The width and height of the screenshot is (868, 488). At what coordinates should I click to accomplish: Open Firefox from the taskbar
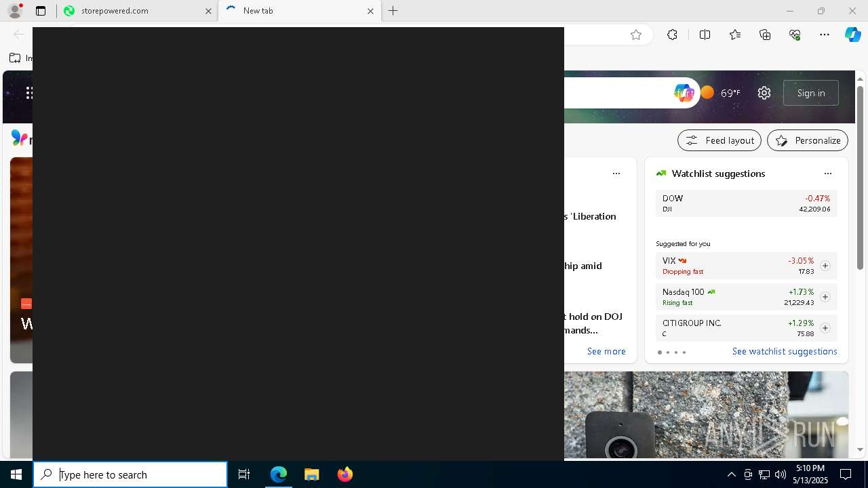(345, 474)
